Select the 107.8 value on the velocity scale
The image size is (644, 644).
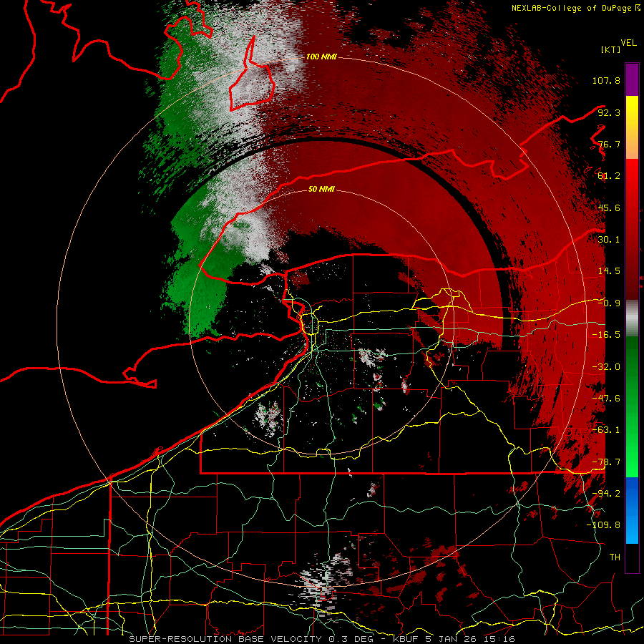[x=606, y=80]
